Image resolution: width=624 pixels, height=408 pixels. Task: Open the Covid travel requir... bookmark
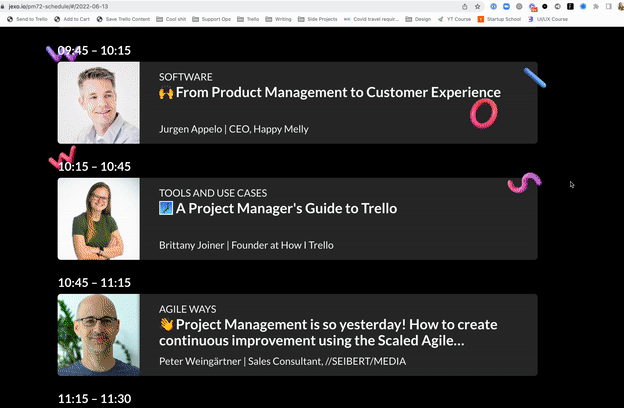371,19
